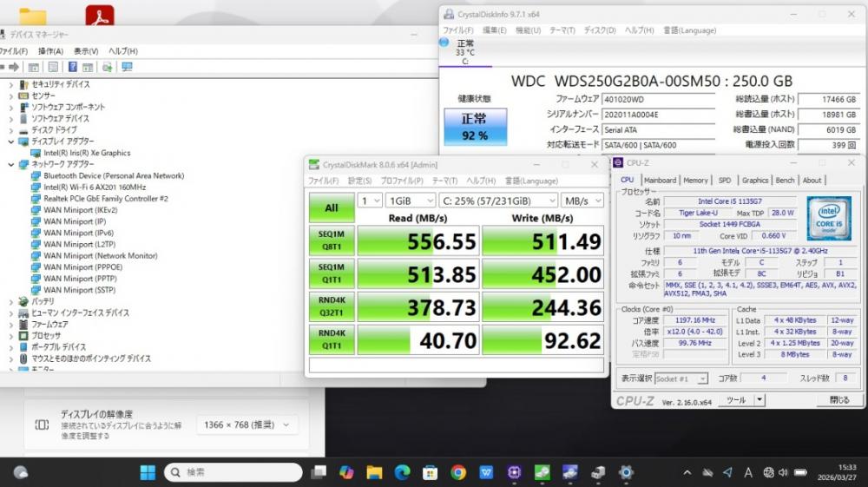This screenshot has height=487, width=868.
Task: Open the C: 25% drive selection dropdown
Action: coord(497,201)
